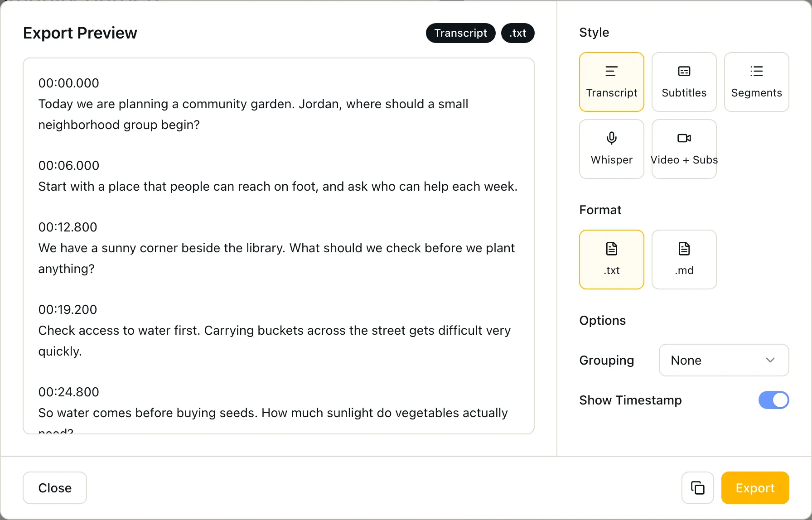Click the .txt badge next to Export Preview
Viewport: 812px width, 520px height.
point(517,33)
